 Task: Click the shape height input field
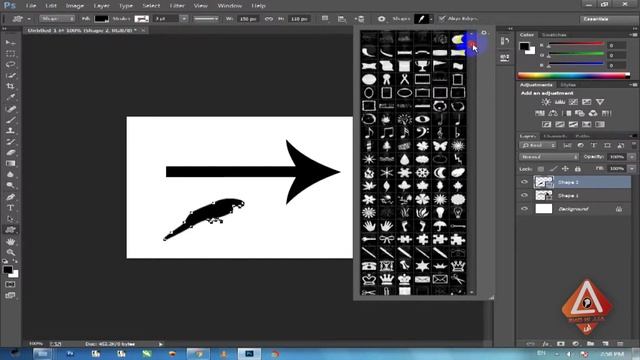click(x=299, y=19)
